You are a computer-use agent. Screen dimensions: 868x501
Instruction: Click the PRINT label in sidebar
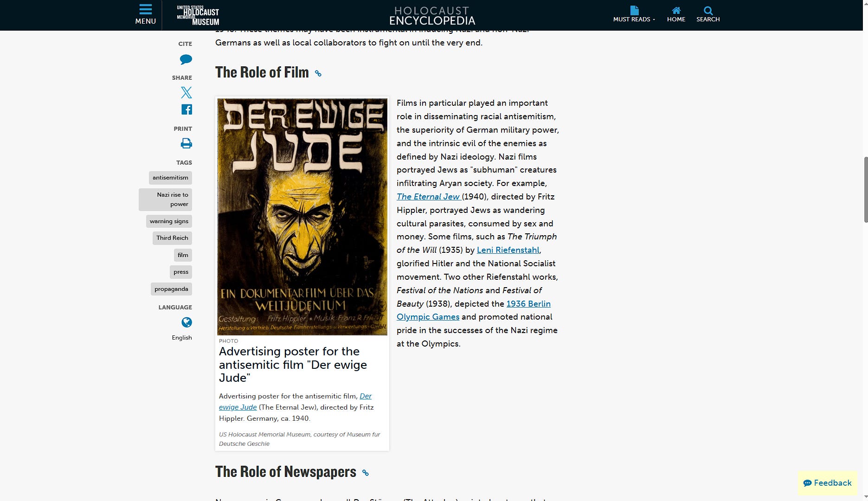183,128
